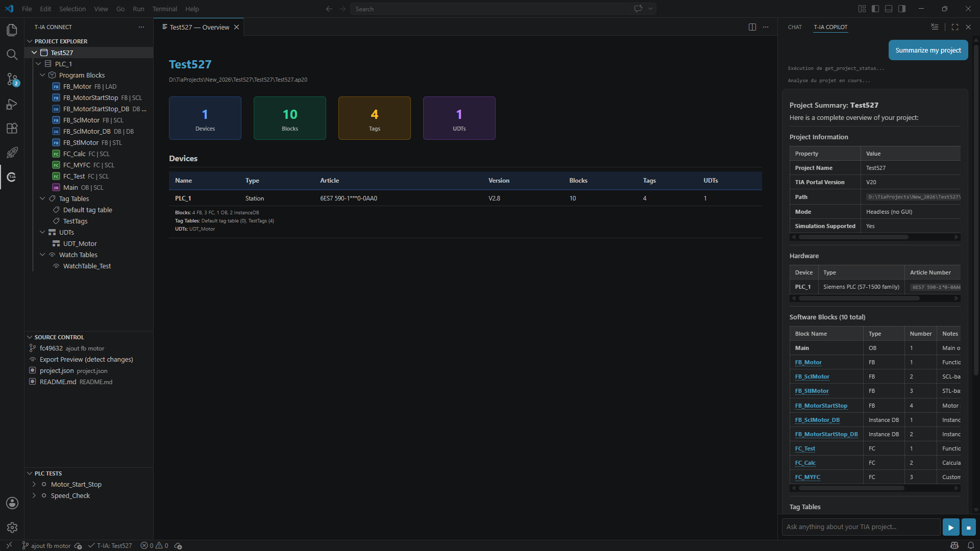Click the Summarize my project button
Viewport: 980px width, 551px height.
point(928,50)
